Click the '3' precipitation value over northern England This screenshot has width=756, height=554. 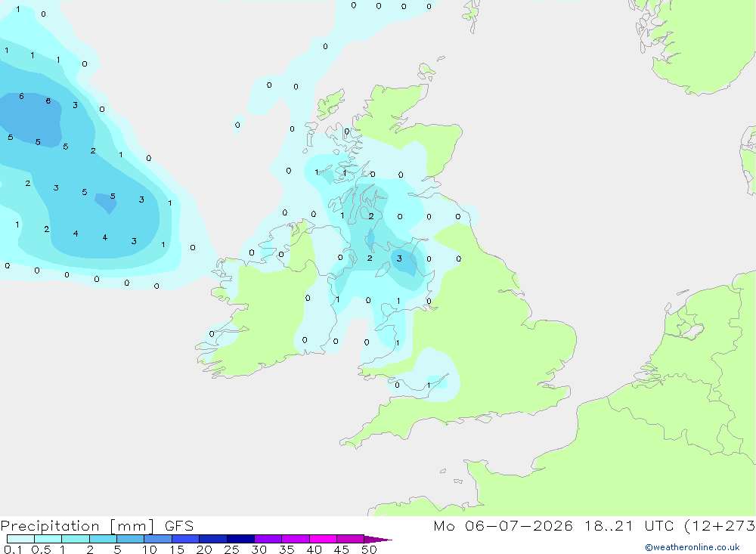(399, 259)
